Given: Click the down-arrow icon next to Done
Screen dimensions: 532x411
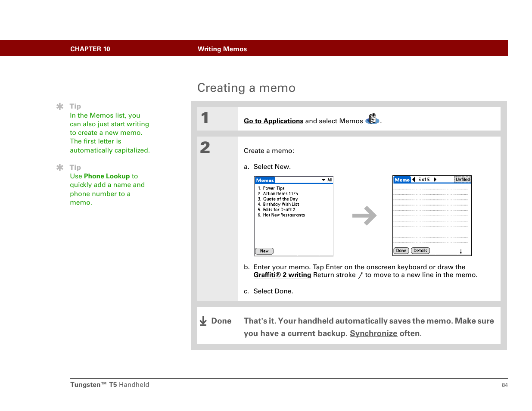Looking at the screenshot, I should click(x=203, y=321).
